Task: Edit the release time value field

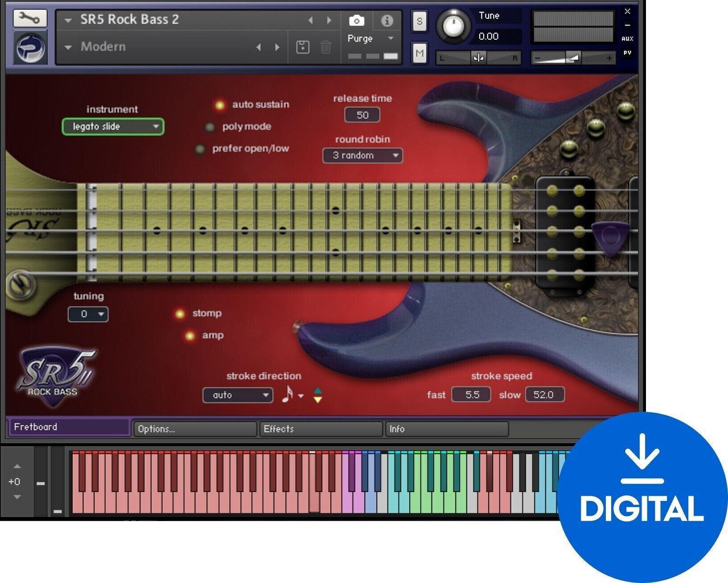Action: click(362, 115)
